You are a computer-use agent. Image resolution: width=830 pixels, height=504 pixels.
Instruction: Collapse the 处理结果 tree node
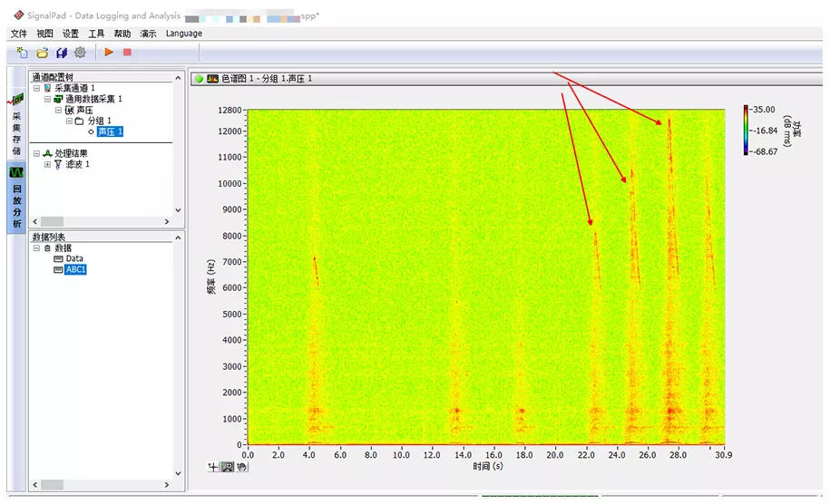pyautogui.click(x=36, y=153)
